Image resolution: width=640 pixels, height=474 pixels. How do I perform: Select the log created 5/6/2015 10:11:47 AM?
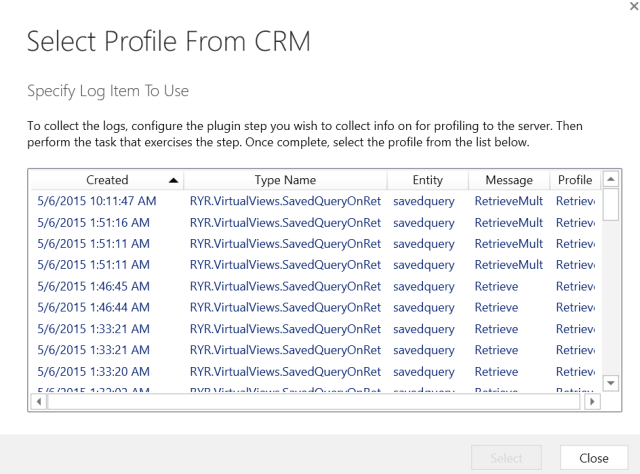click(x=93, y=201)
